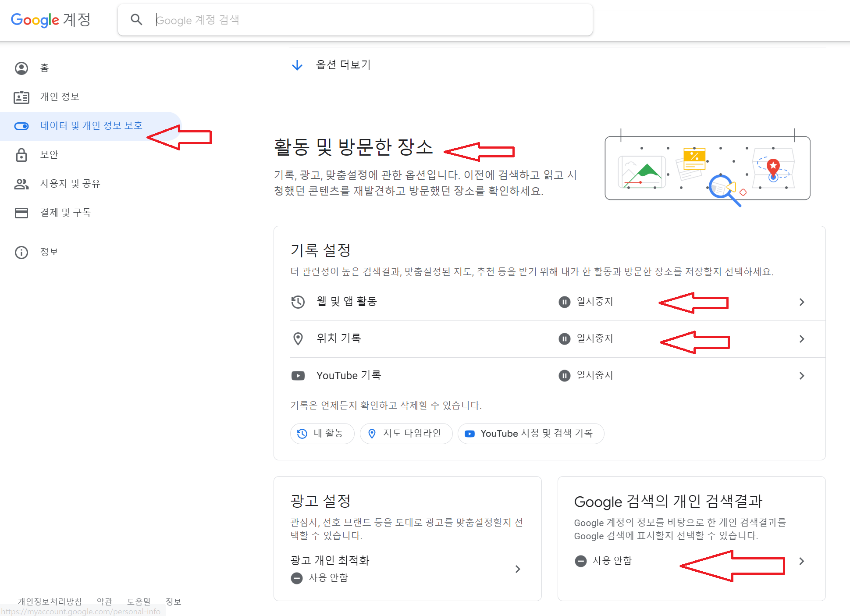Toggle 일시중지 on 웹 및 앱 활동
The image size is (850, 616).
coord(586,302)
